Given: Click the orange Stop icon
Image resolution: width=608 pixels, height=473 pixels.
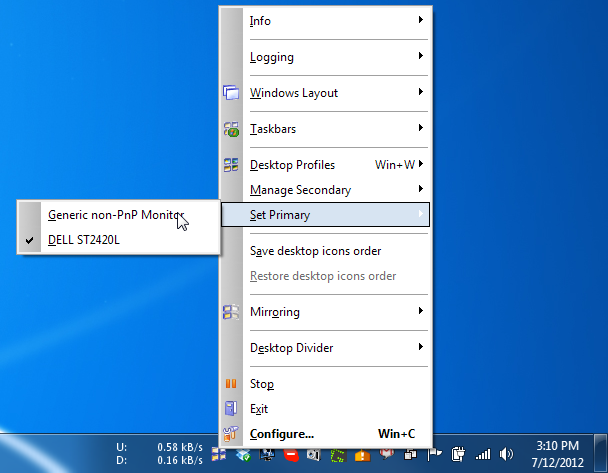Looking at the screenshot, I should [231, 384].
